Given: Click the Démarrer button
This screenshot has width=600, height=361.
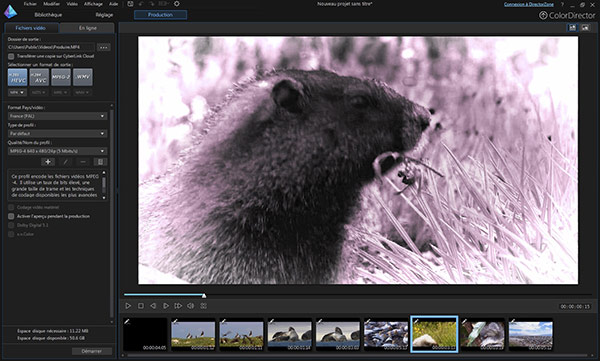Looking at the screenshot, I should [92, 351].
